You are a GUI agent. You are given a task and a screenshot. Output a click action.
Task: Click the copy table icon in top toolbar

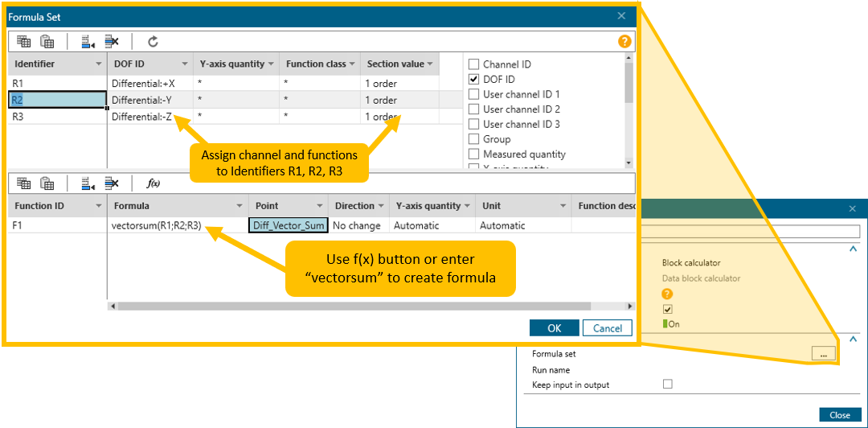click(23, 42)
